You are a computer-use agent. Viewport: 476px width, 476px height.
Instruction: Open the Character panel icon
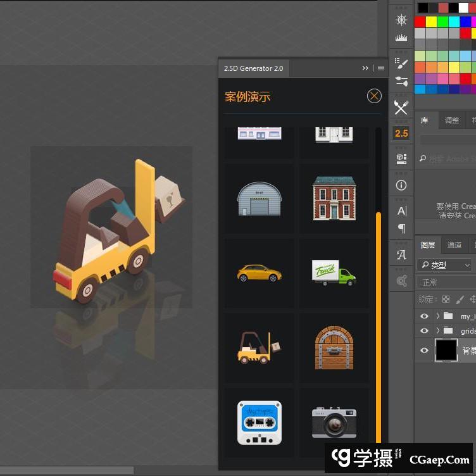(x=401, y=211)
